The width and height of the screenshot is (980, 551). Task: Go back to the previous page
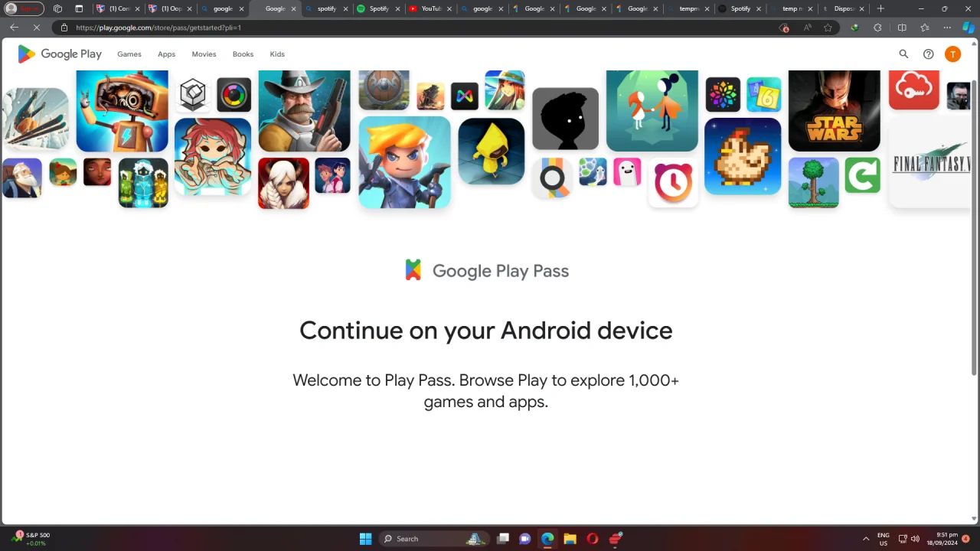point(14,28)
